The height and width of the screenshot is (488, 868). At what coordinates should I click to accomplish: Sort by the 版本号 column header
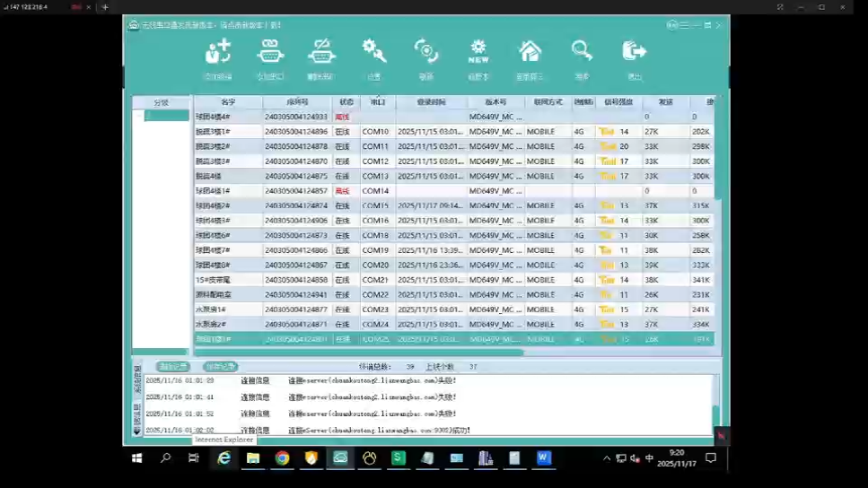495,101
